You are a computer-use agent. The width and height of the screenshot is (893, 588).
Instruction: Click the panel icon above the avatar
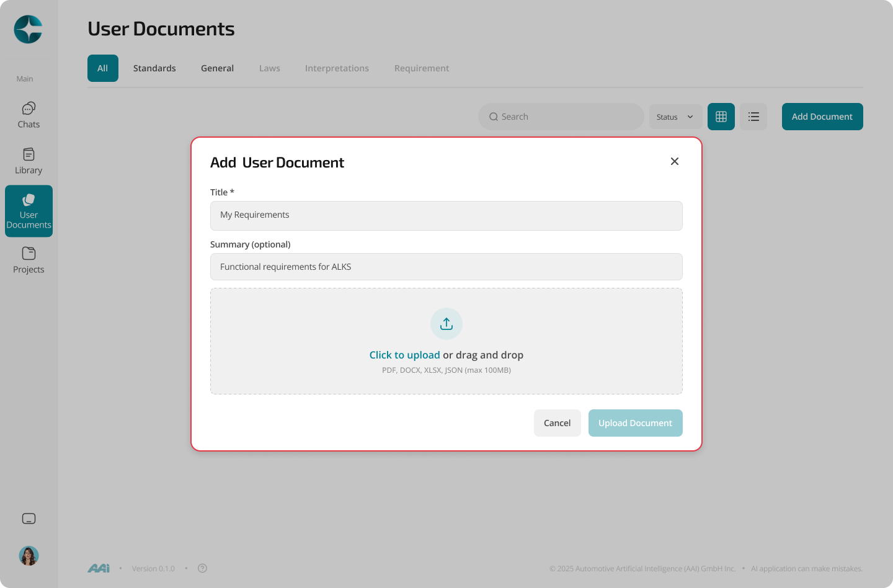29,519
